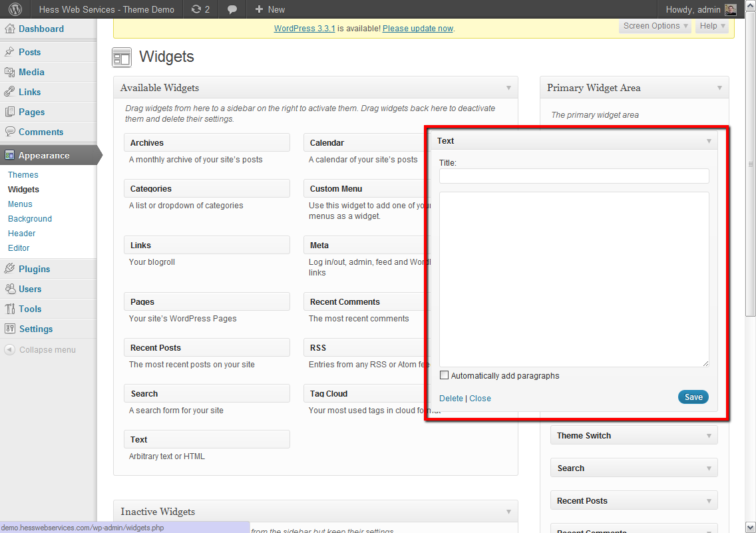Select the Categories available widget
The image size is (756, 533).
point(207,188)
